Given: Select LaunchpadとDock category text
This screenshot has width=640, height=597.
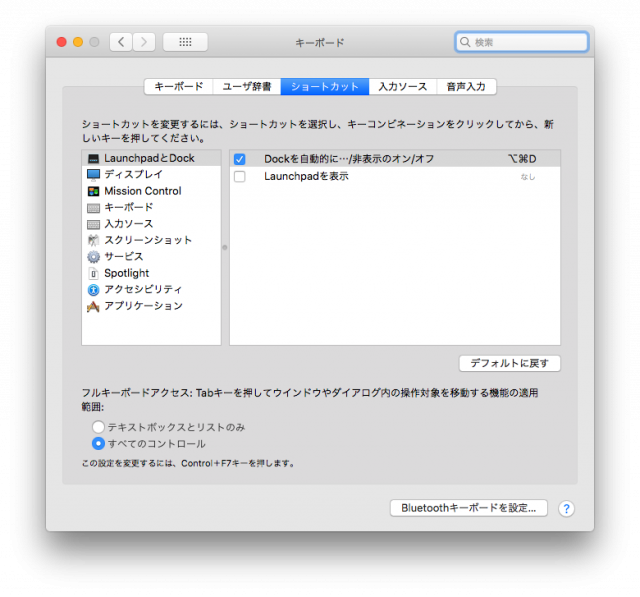Looking at the screenshot, I should 149,158.
